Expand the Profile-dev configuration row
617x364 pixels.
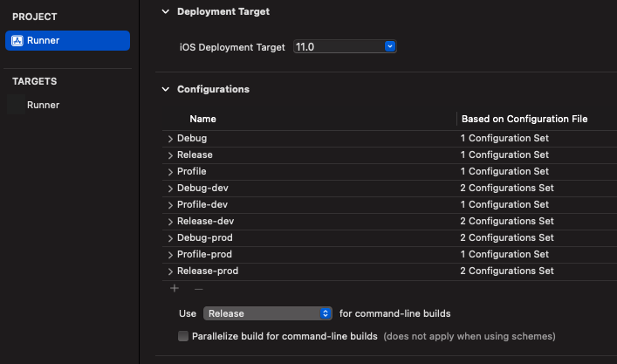[170, 205]
